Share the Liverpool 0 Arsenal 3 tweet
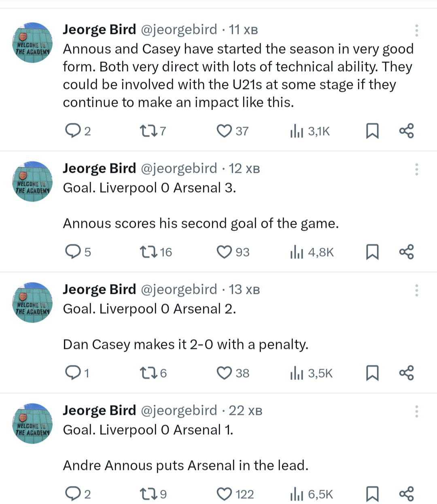The height and width of the screenshot is (504, 437). tap(406, 252)
